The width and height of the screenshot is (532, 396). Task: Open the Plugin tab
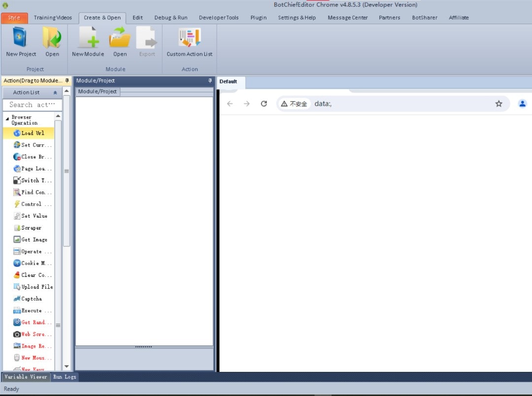point(258,18)
